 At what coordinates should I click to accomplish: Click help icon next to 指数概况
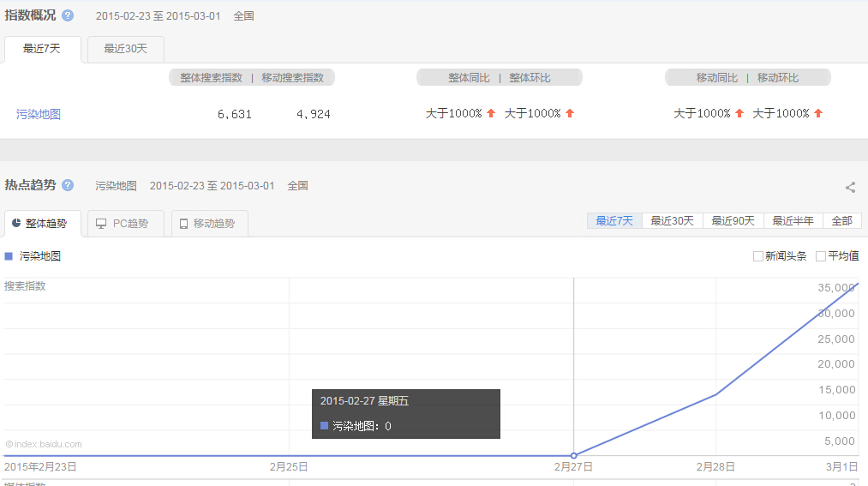(68, 15)
